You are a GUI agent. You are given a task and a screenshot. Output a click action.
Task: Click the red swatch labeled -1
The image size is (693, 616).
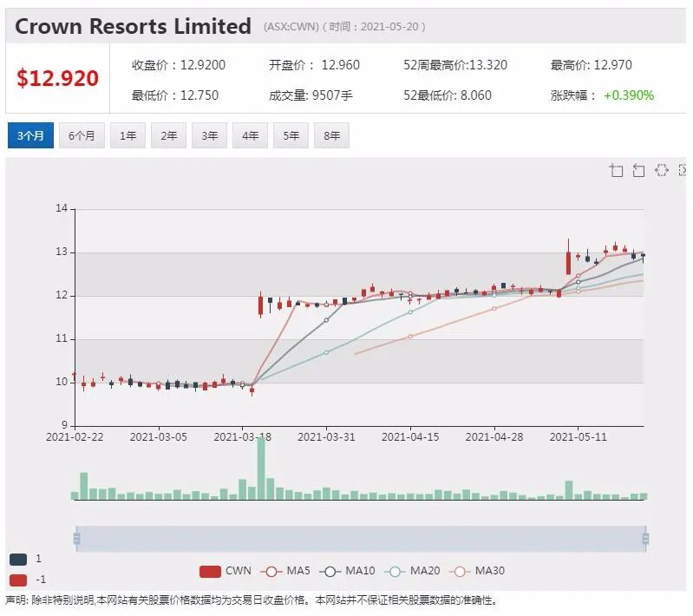18,580
